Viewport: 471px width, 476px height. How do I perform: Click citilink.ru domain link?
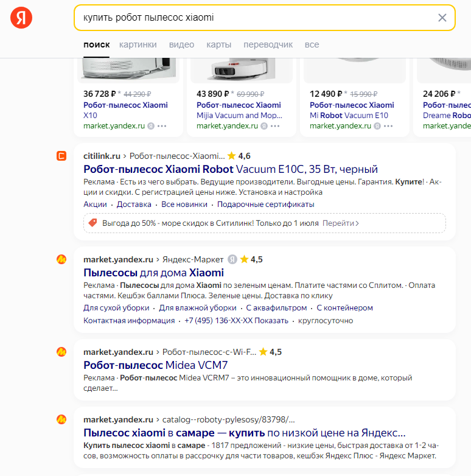tap(102, 156)
